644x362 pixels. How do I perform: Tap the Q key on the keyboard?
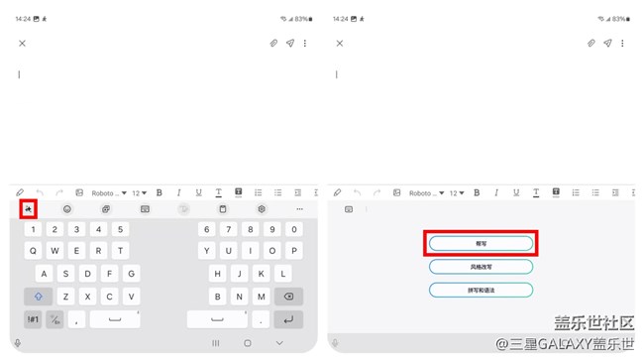33,251
